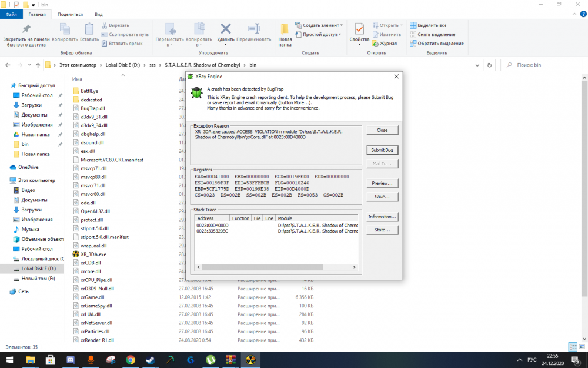Click the Cut (Вырезать) scissors icon

[105, 25]
